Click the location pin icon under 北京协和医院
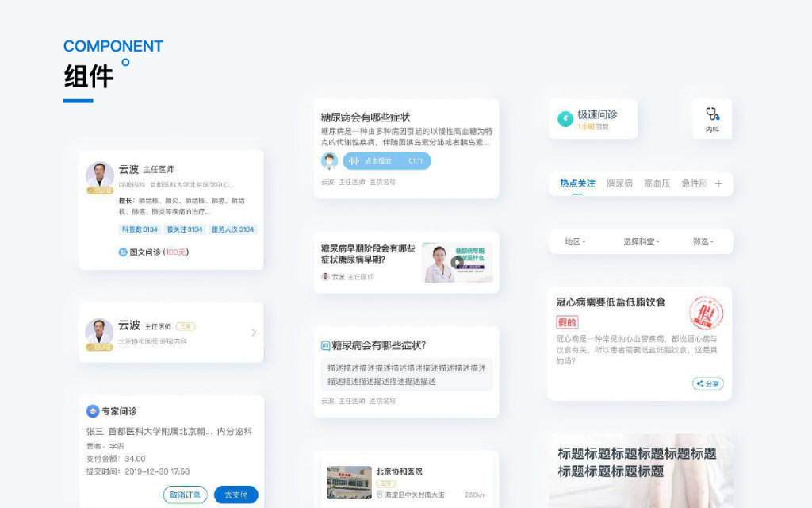The width and height of the screenshot is (812, 508). point(380,495)
